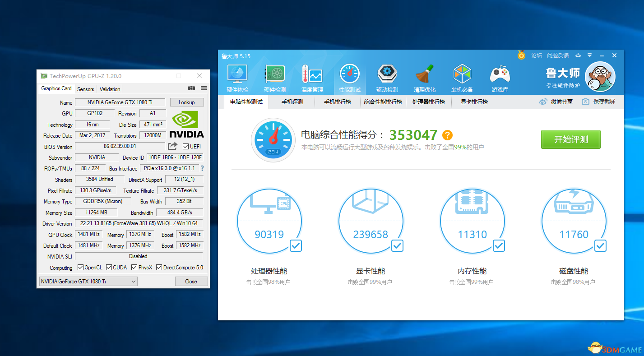Open the 问题反馈 feedback link

coord(558,55)
